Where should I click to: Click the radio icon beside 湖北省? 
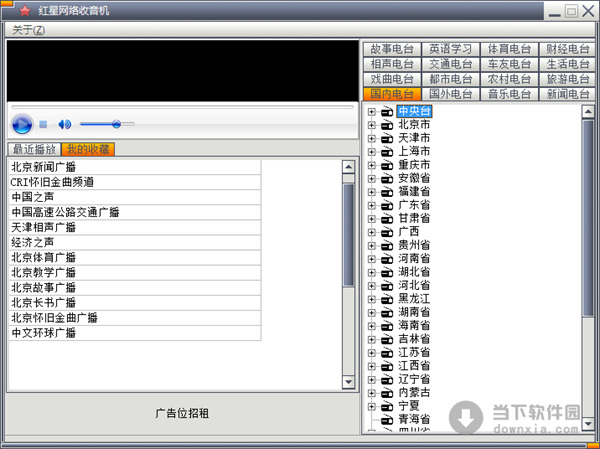pyautogui.click(x=387, y=272)
